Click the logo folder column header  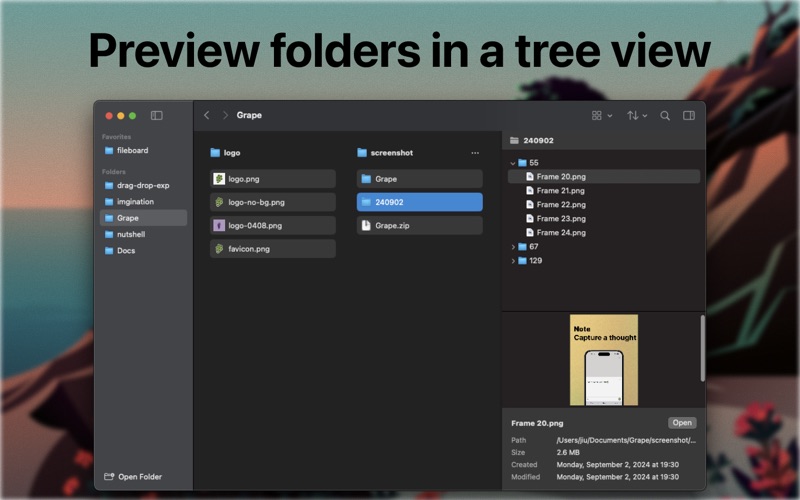pos(225,153)
